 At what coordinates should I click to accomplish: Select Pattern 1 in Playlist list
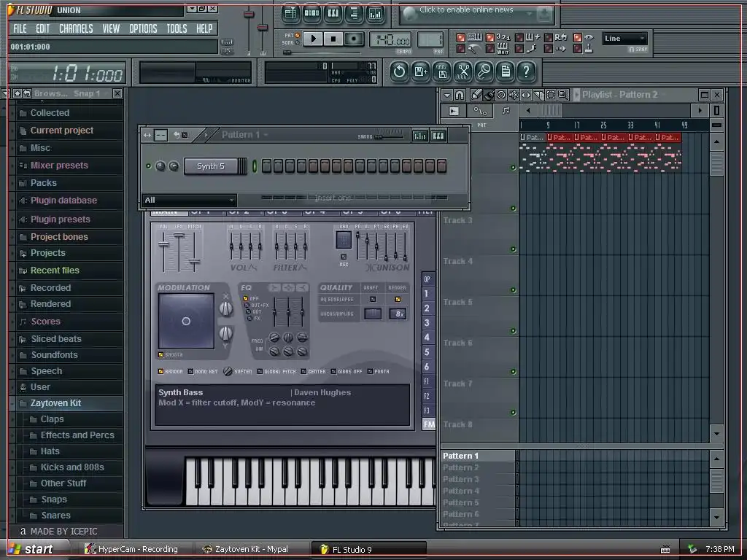(479, 456)
